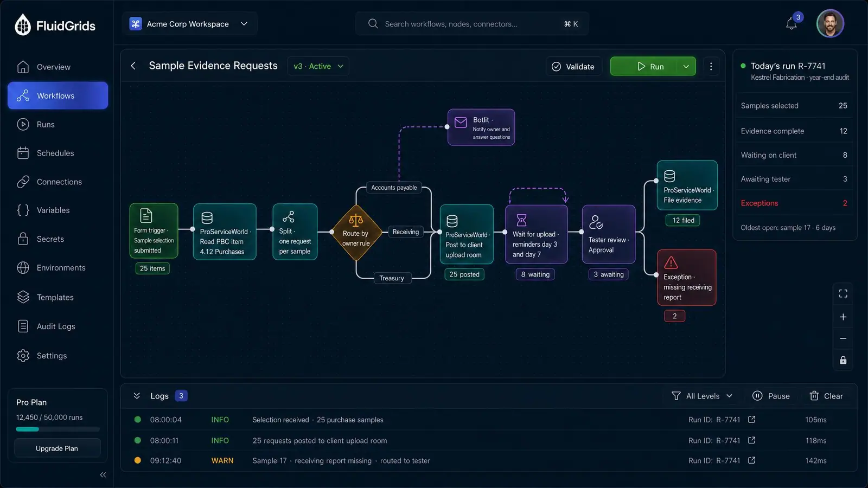Open run link icon for 08:00:11 log
This screenshot has width=868, height=488.
[x=751, y=440]
